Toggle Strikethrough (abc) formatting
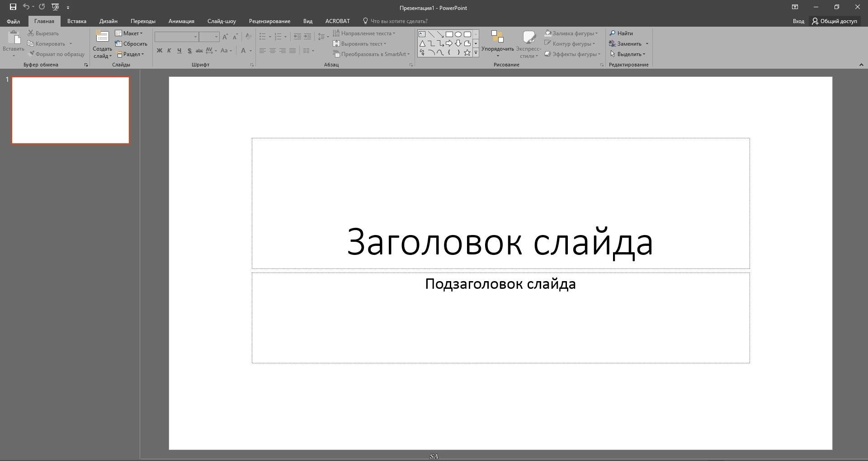Viewport: 868px width, 461px height. (x=199, y=51)
